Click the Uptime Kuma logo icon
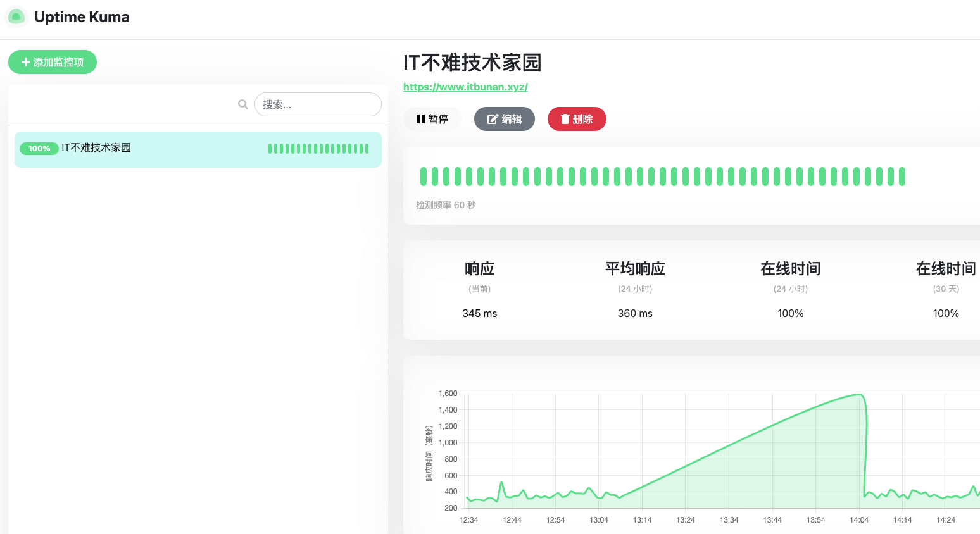This screenshot has height=534, width=980. [x=16, y=16]
